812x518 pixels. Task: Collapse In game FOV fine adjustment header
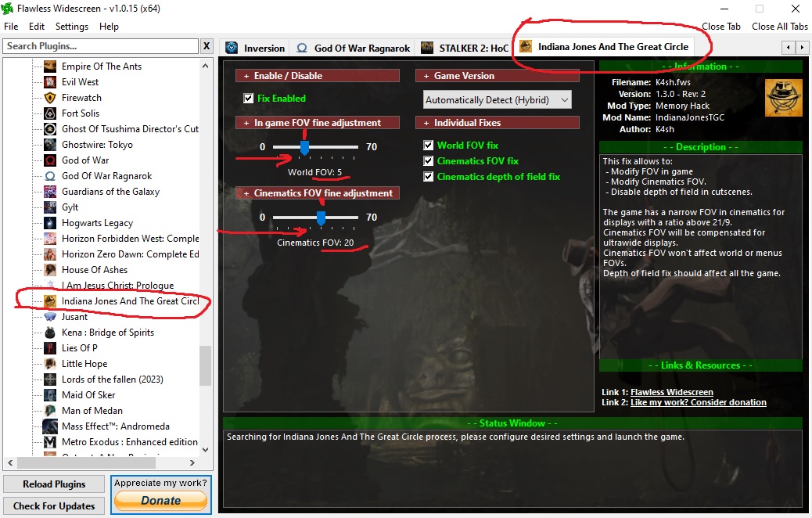318,123
